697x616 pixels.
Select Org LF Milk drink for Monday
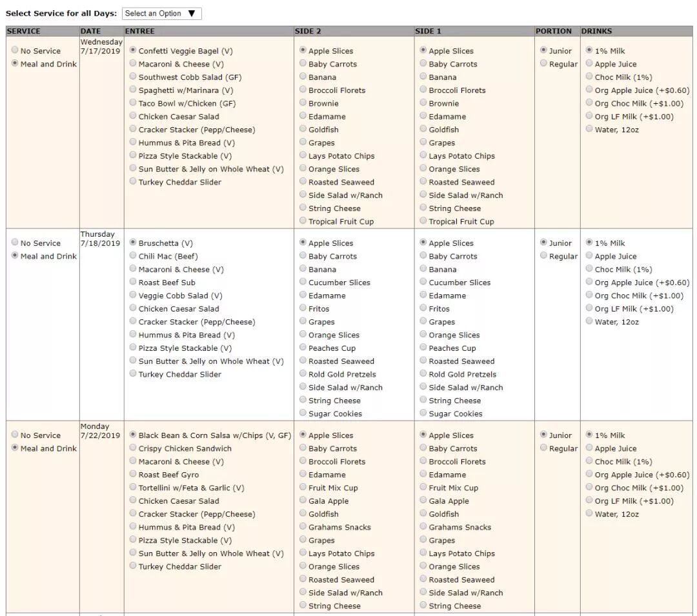coord(589,500)
